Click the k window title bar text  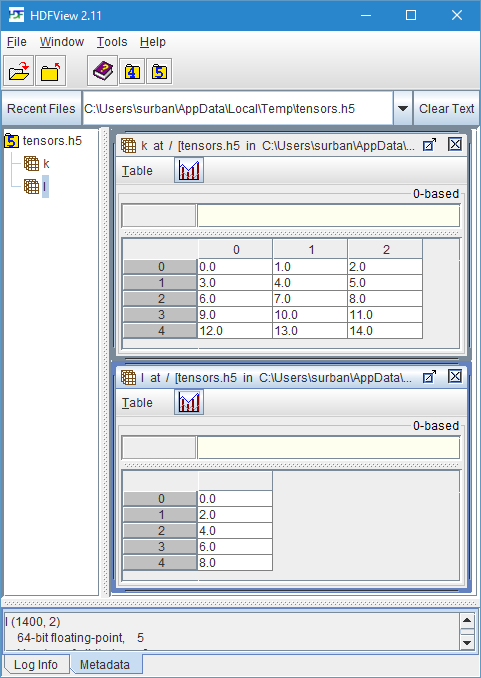tap(278, 146)
